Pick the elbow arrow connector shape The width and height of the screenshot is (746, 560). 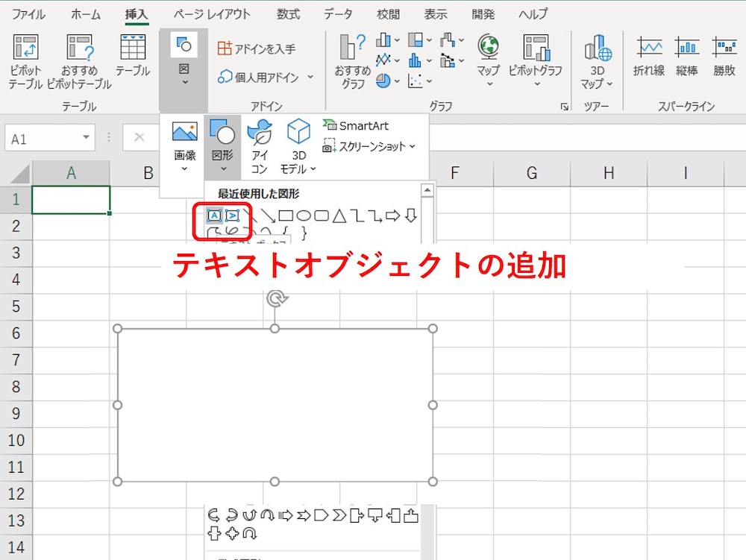tap(375, 215)
